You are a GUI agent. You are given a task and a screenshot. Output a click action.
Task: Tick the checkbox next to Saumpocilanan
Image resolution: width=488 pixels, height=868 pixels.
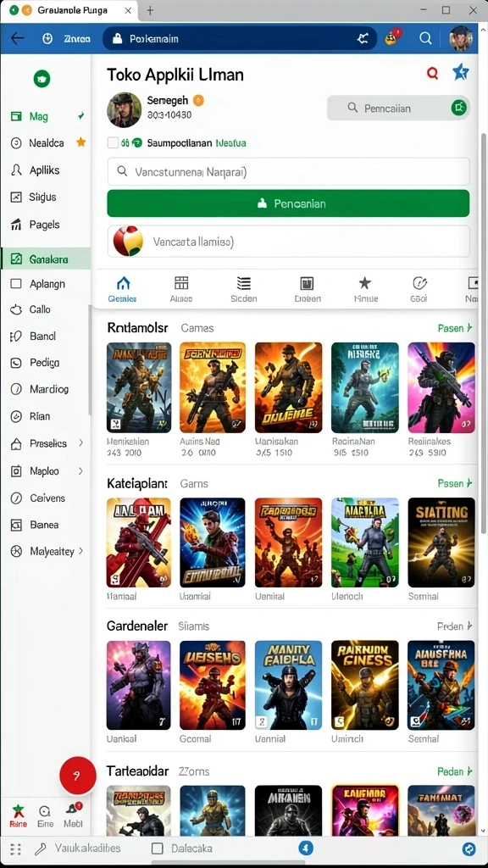[113, 142]
